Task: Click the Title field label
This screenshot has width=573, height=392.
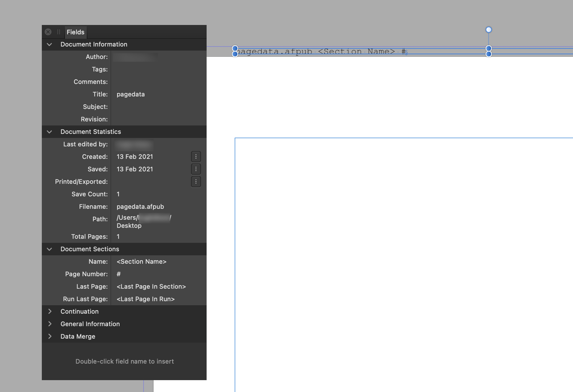Action: coord(100,94)
